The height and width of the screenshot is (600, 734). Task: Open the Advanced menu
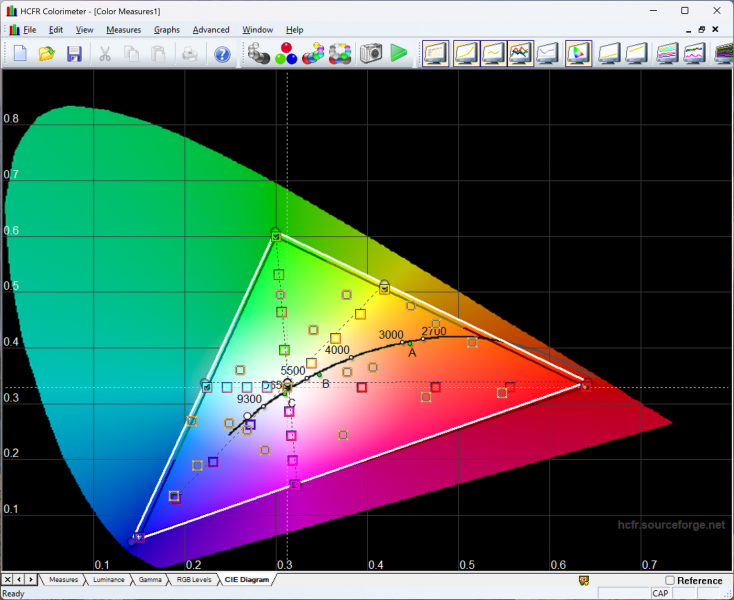tap(211, 30)
